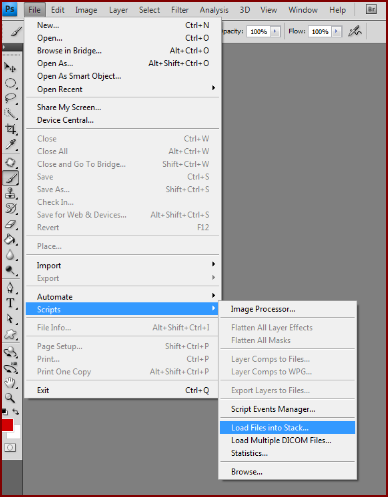Screen dimensions: 388x497
Task: Select the Pen tool
Action: pyautogui.click(x=10, y=288)
